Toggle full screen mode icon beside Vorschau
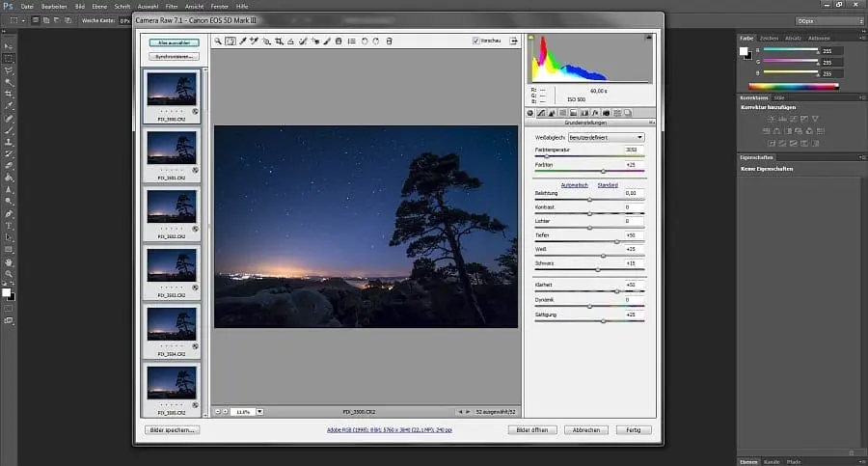Image resolution: width=868 pixels, height=466 pixels. point(514,41)
